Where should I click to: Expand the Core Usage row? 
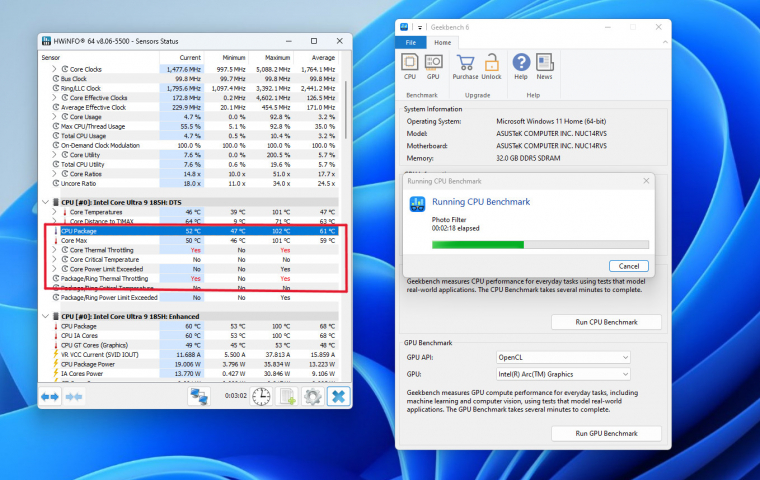click(x=54, y=116)
